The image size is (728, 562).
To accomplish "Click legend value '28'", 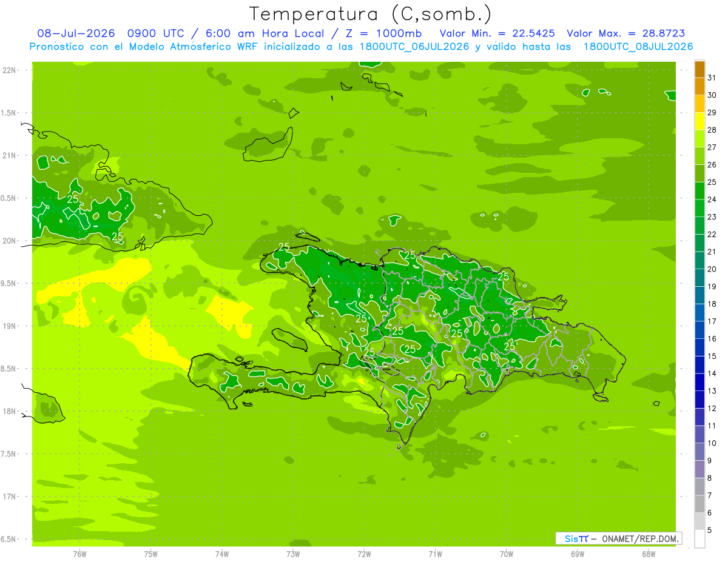I will pos(712,130).
